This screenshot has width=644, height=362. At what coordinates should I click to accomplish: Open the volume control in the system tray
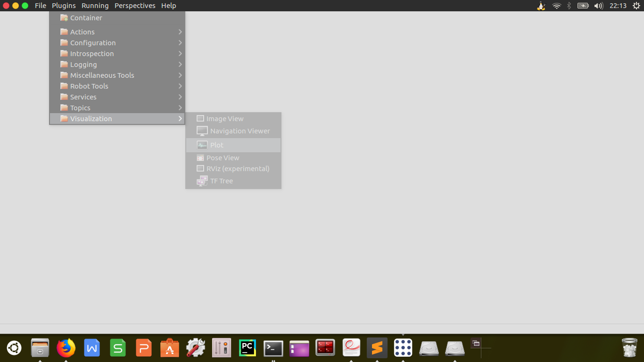point(599,6)
